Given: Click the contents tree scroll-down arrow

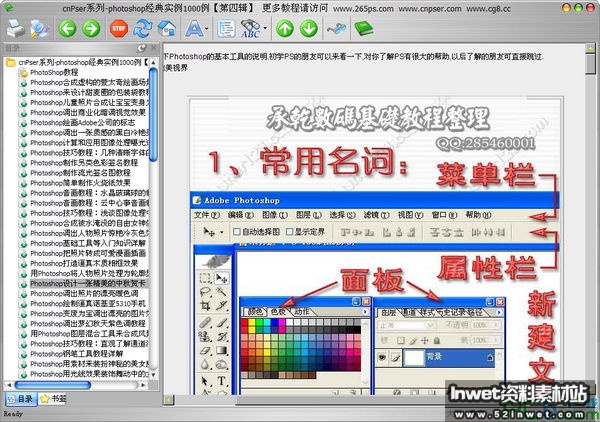Looking at the screenshot, I should tap(153, 375).
